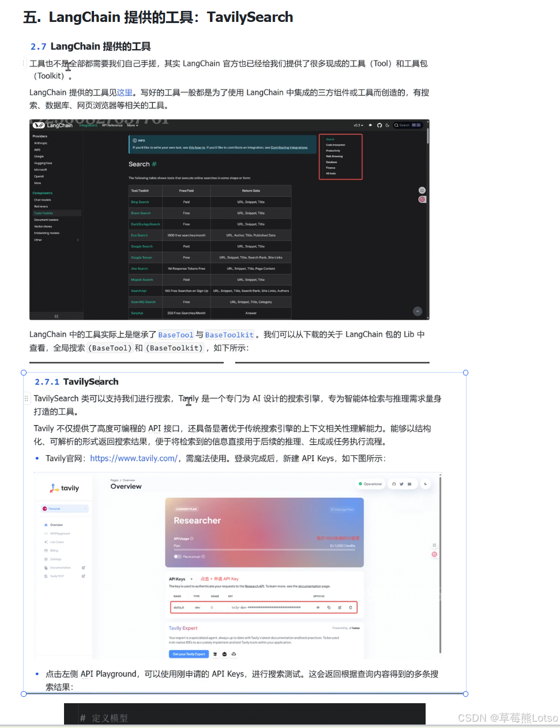Open the Personal account dropdown in Tavily
The width and height of the screenshot is (560, 728).
65,509
